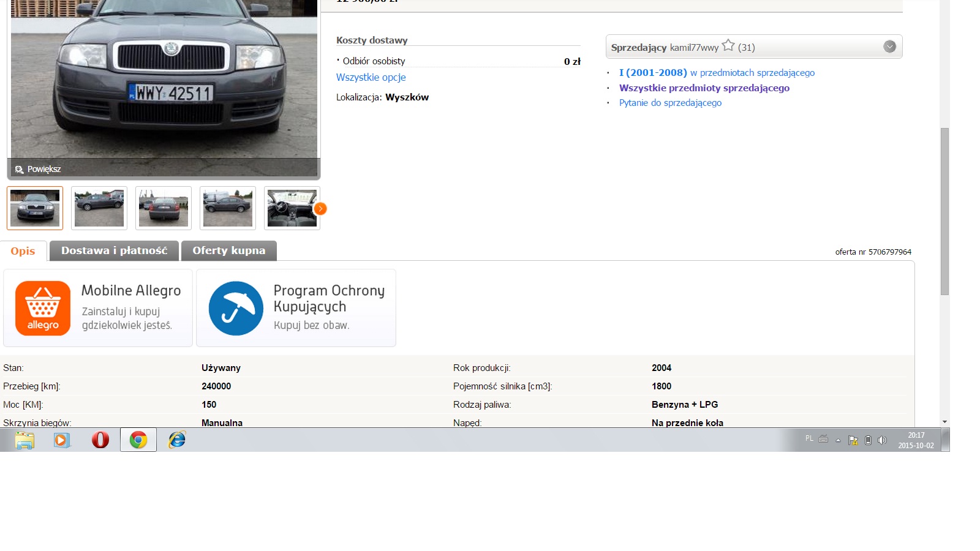This screenshot has height=551, width=980.
Task: Open Pytanie do sprzedającego link
Action: (670, 103)
